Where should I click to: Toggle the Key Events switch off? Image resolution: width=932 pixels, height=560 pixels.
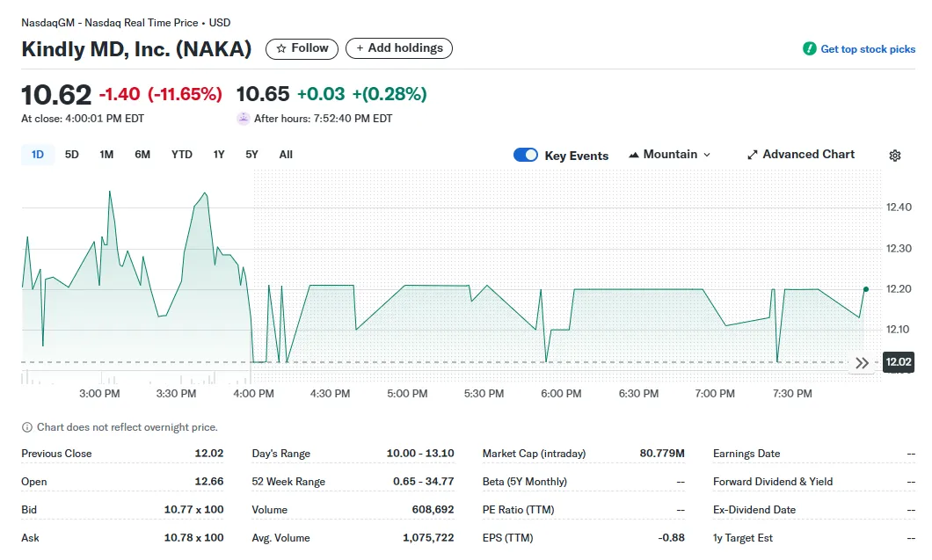tap(526, 155)
